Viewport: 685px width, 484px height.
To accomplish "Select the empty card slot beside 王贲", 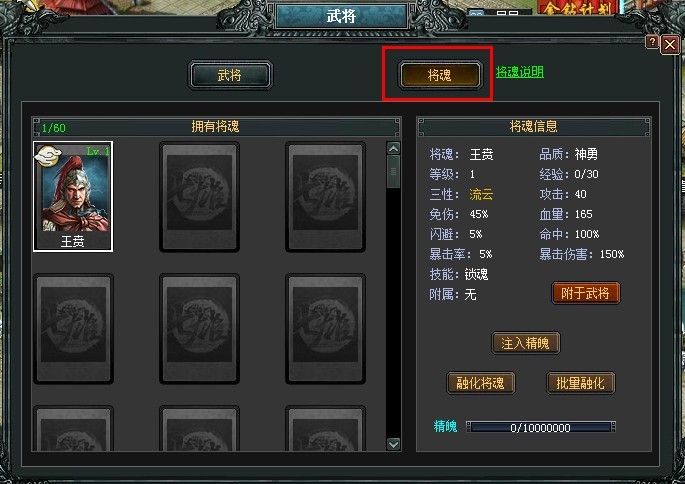I will [x=199, y=197].
